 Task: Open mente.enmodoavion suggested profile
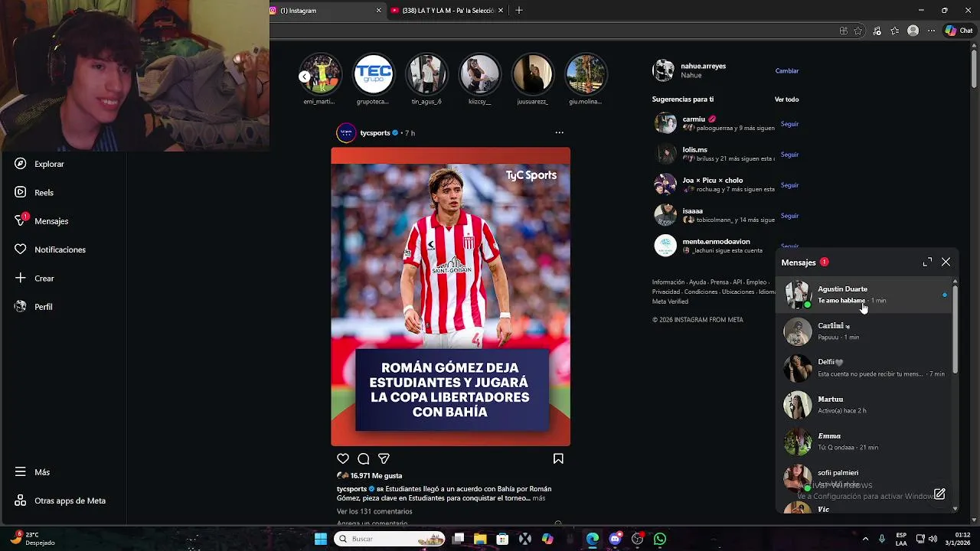click(716, 242)
